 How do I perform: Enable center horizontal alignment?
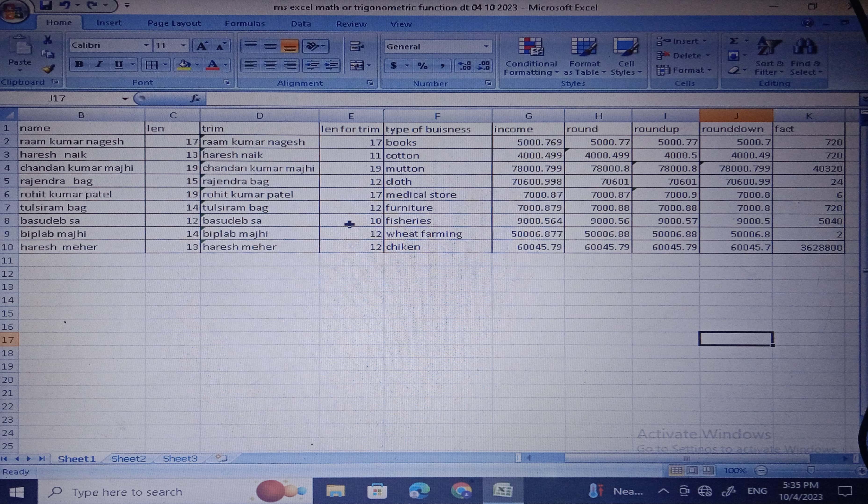pyautogui.click(x=270, y=65)
